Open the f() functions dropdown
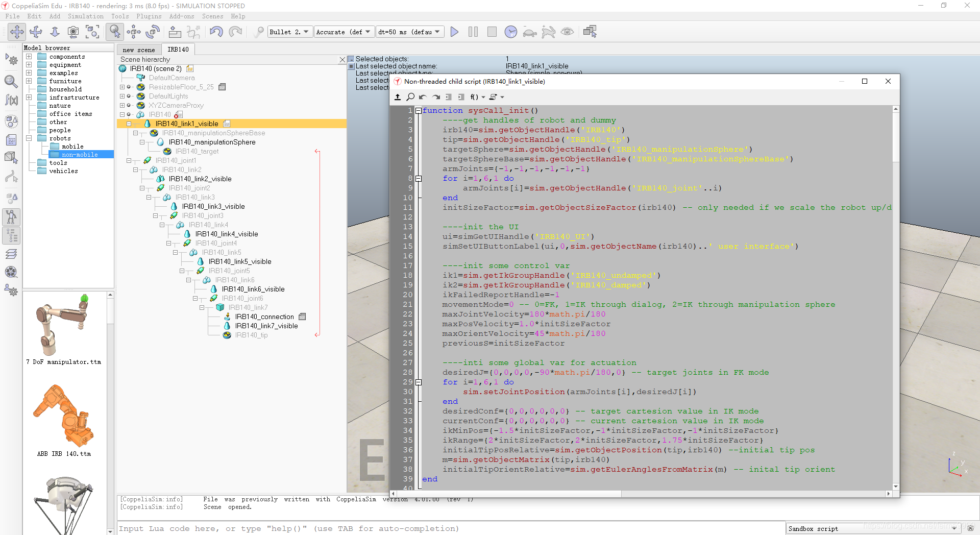Image resolution: width=980 pixels, height=535 pixels. [x=477, y=97]
